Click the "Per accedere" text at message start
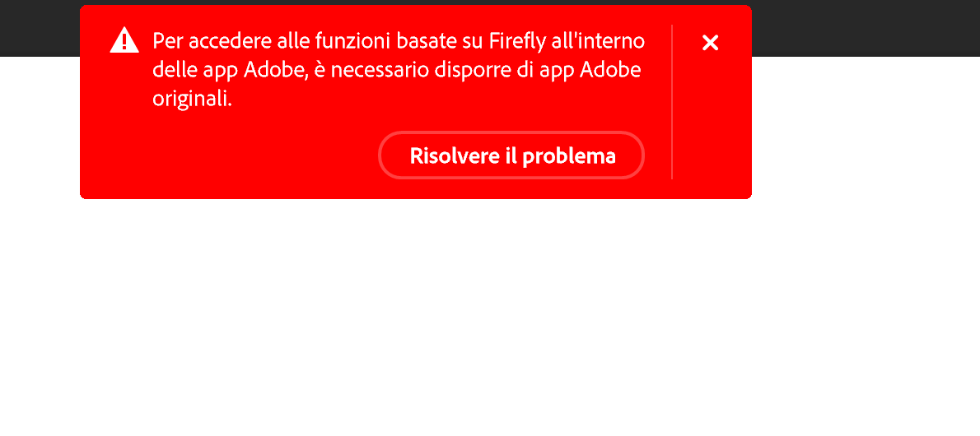 tap(200, 41)
